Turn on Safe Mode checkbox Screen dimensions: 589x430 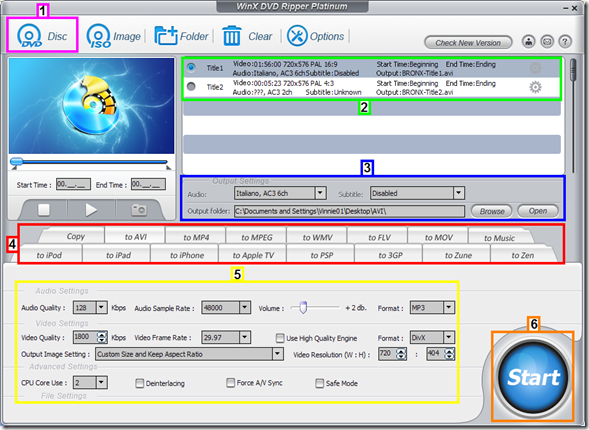click(x=319, y=383)
